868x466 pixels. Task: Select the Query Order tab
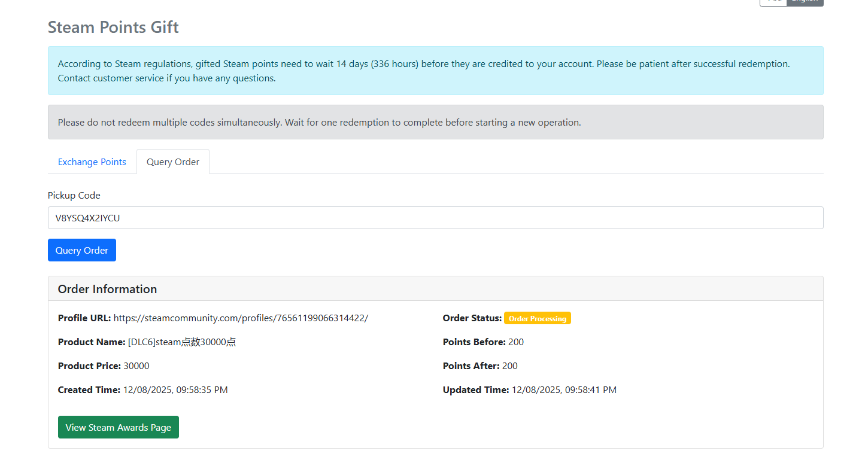pos(173,162)
